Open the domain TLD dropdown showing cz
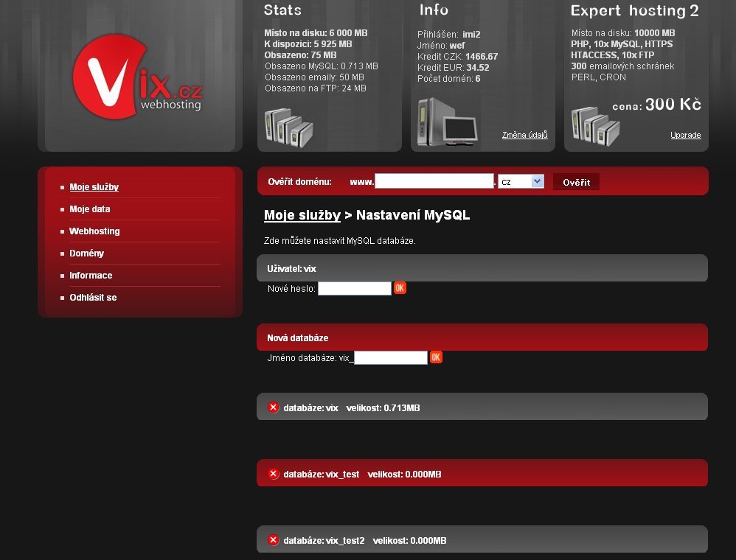The height and width of the screenshot is (560, 736). click(521, 181)
